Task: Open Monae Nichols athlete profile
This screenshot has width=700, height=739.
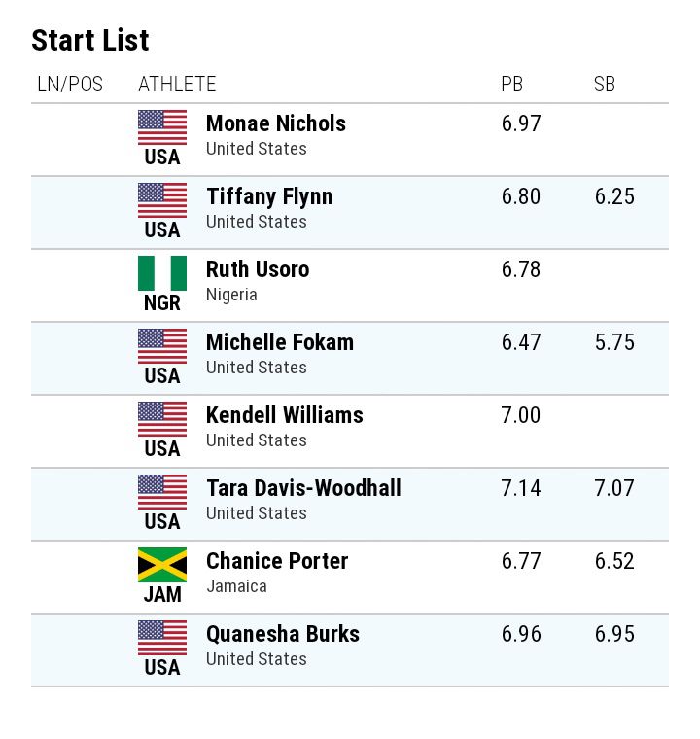Action: click(x=276, y=123)
